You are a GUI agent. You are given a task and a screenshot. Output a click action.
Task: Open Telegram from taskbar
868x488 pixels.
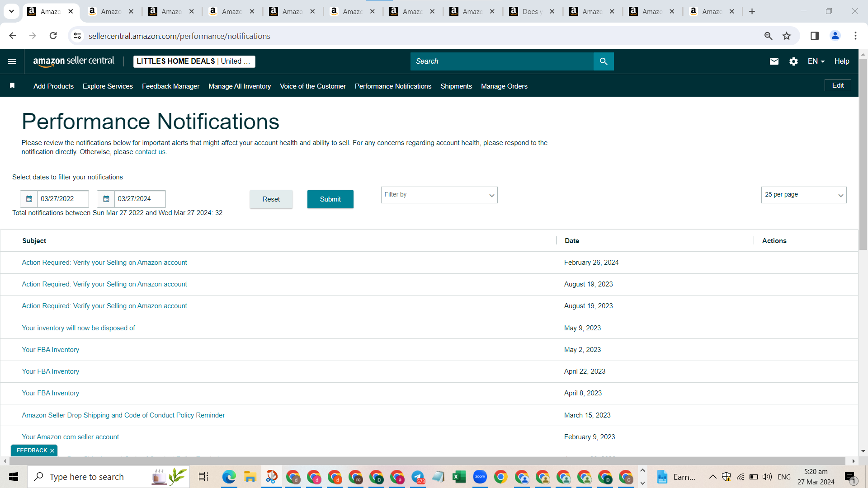(418, 477)
